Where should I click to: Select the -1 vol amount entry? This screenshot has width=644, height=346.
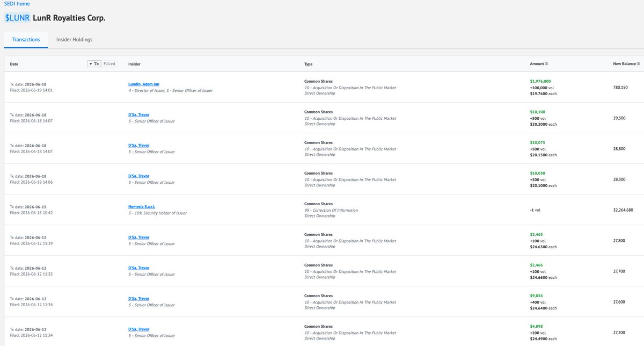click(x=536, y=210)
